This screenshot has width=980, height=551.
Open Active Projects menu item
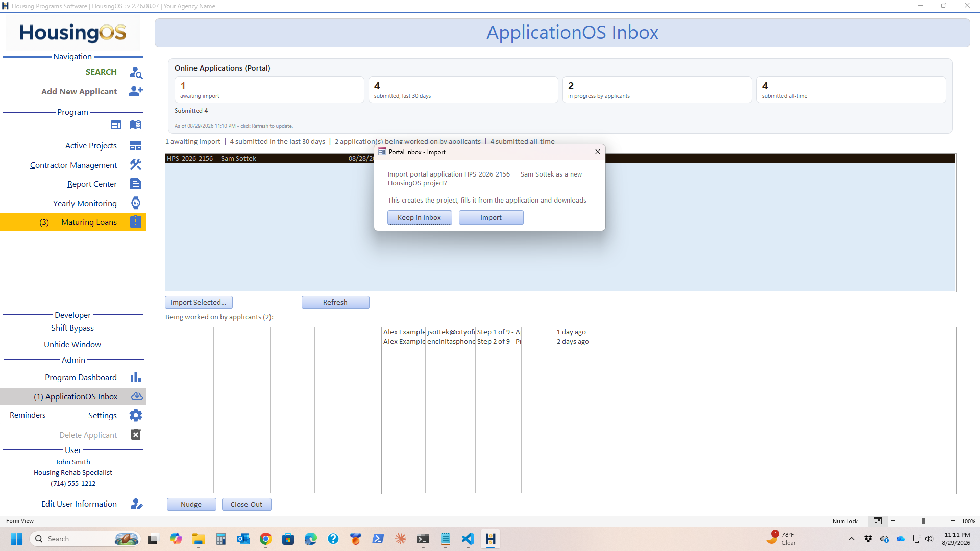point(91,146)
